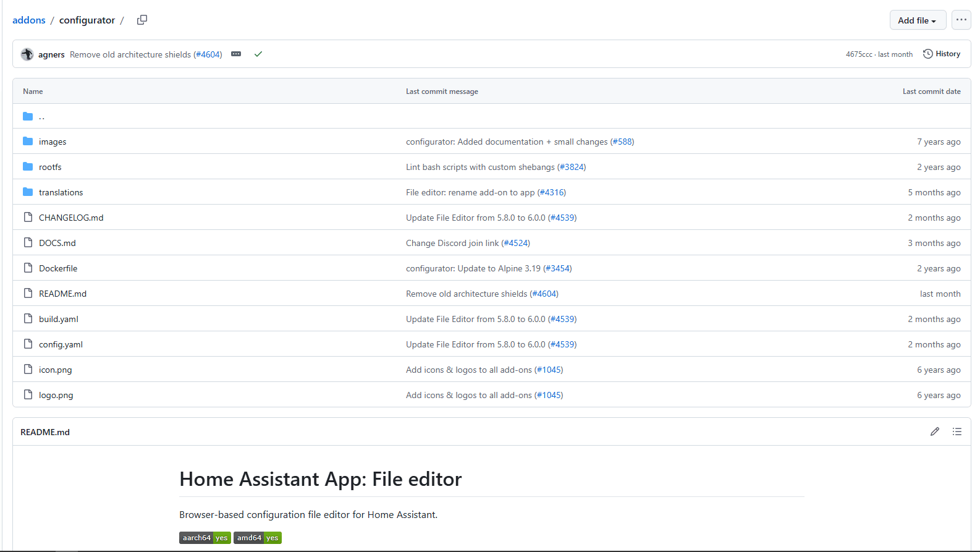Open the more options ellipsis menu
Viewport: 980px width, 552px height.
pyautogui.click(x=961, y=20)
